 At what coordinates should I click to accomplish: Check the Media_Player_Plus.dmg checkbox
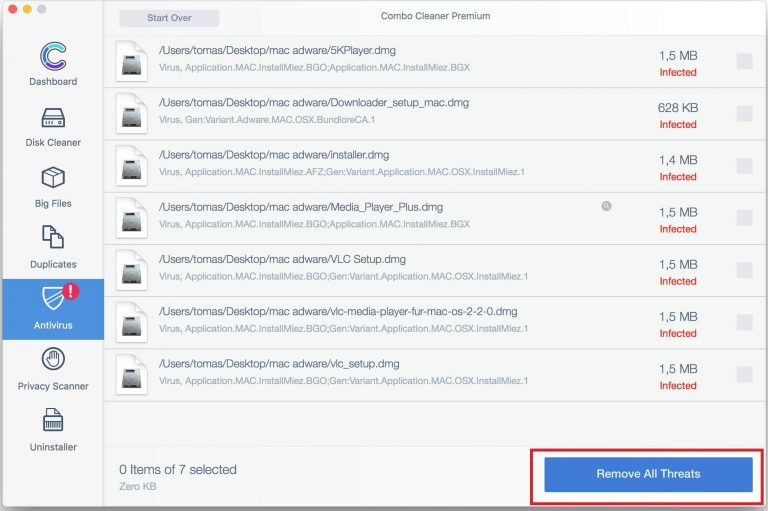[x=744, y=218]
